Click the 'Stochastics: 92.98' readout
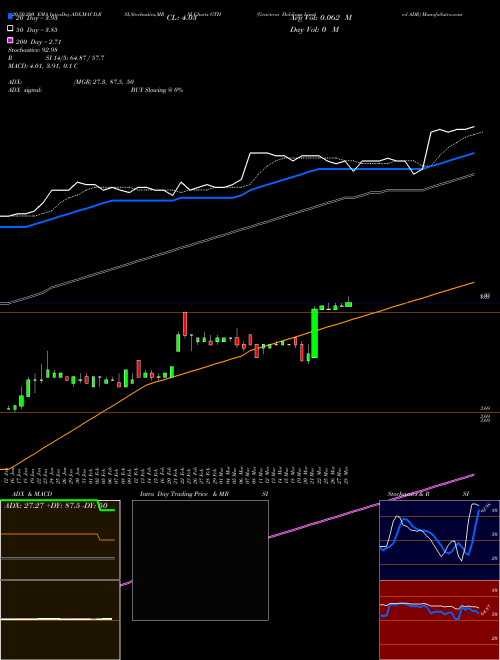 coord(32,50)
